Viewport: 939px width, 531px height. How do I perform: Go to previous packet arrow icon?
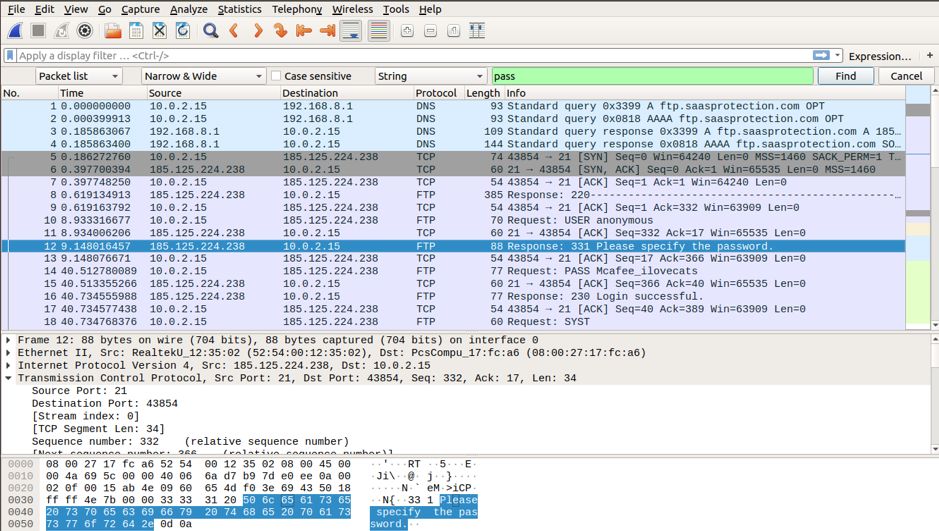click(234, 31)
